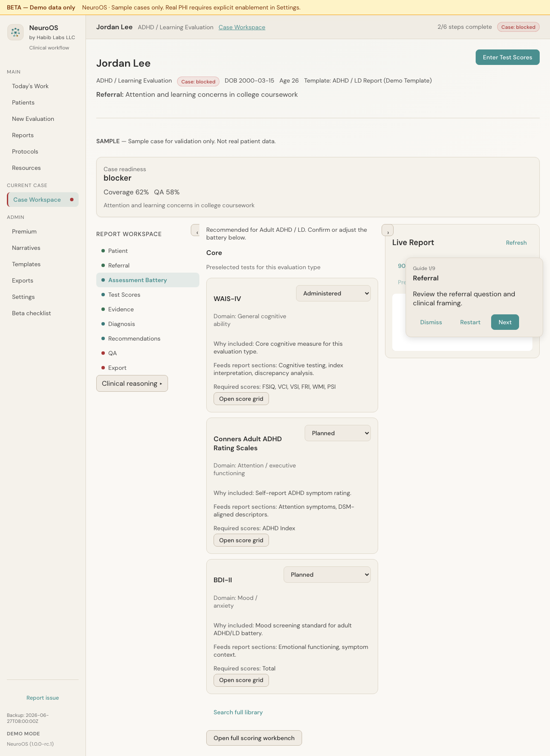This screenshot has height=756, width=550.
Task: Open score grid for BDI-II
Action: pyautogui.click(x=241, y=680)
